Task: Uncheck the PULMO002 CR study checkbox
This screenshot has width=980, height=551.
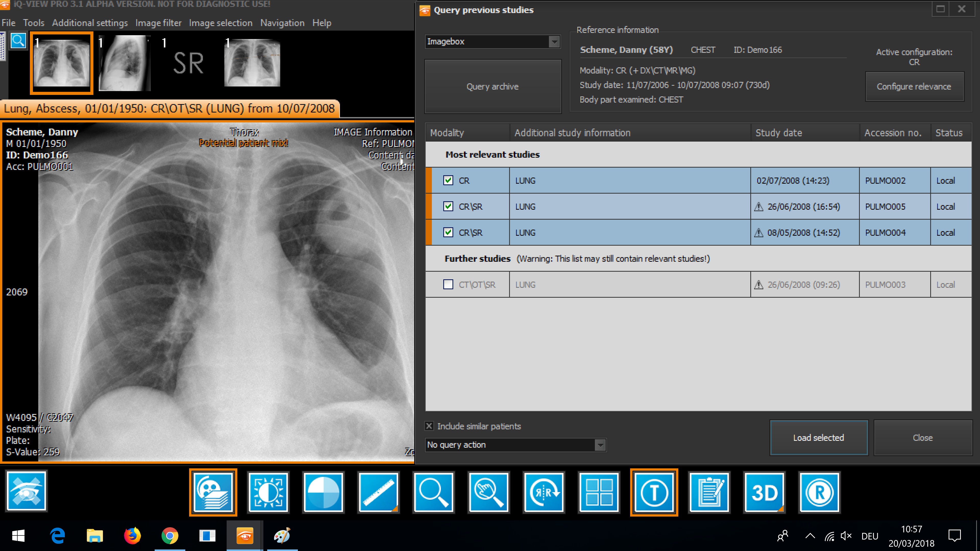Action: pyautogui.click(x=448, y=180)
